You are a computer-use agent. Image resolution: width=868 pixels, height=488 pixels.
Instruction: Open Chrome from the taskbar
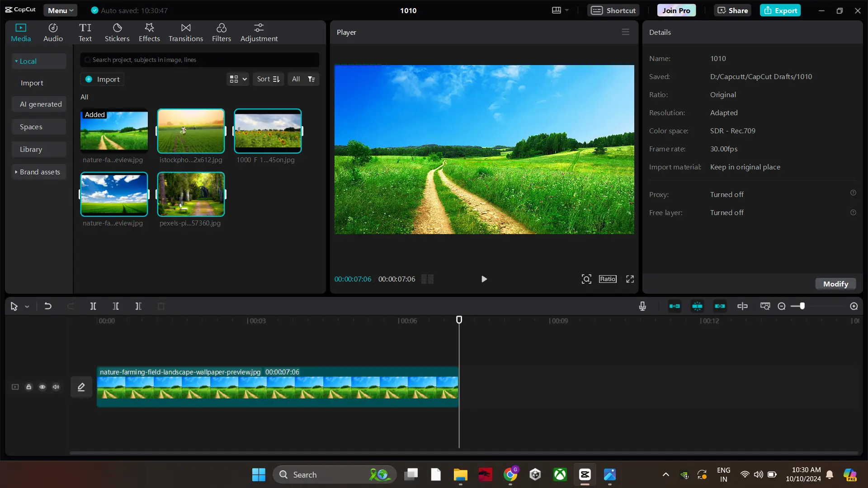[x=510, y=475]
